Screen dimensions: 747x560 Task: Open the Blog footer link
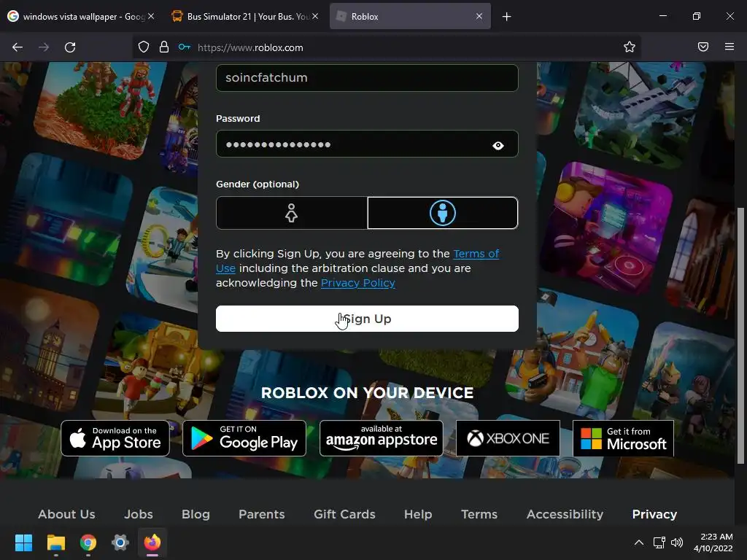click(196, 514)
